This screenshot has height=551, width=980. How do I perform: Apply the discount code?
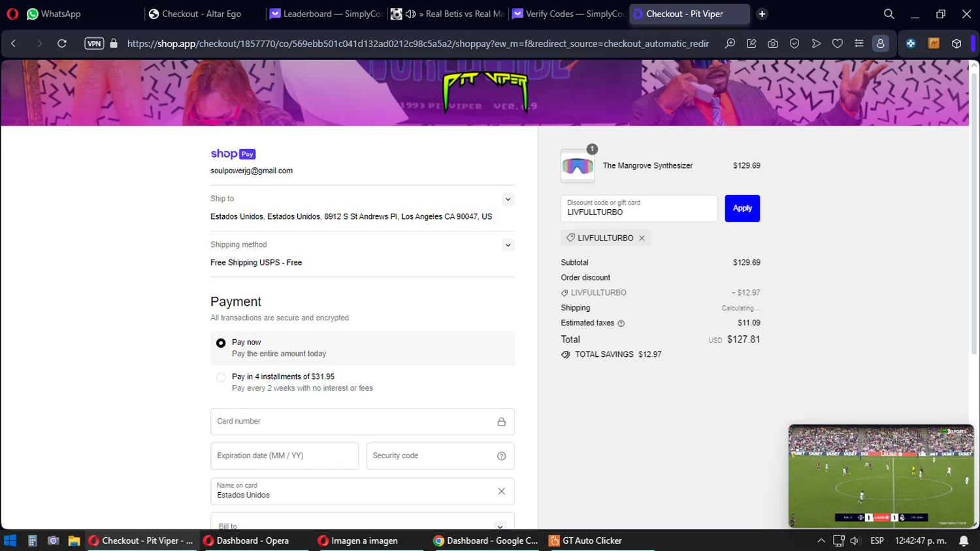[742, 209]
